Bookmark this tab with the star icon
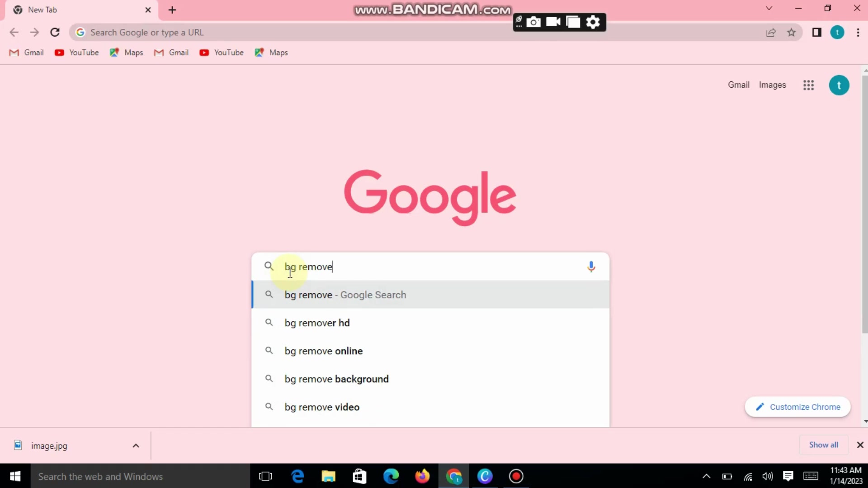This screenshot has width=868, height=488. (791, 33)
